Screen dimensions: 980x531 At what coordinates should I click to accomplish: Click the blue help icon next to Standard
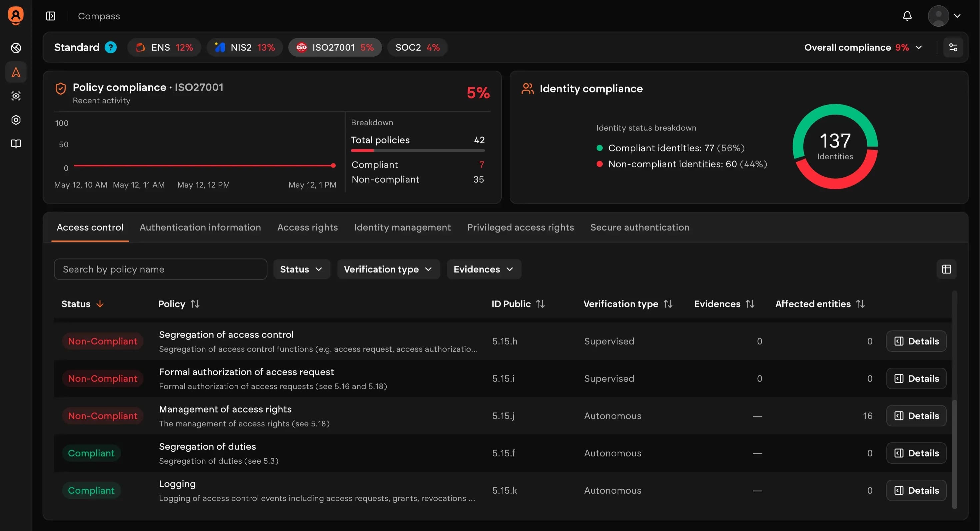(111, 47)
